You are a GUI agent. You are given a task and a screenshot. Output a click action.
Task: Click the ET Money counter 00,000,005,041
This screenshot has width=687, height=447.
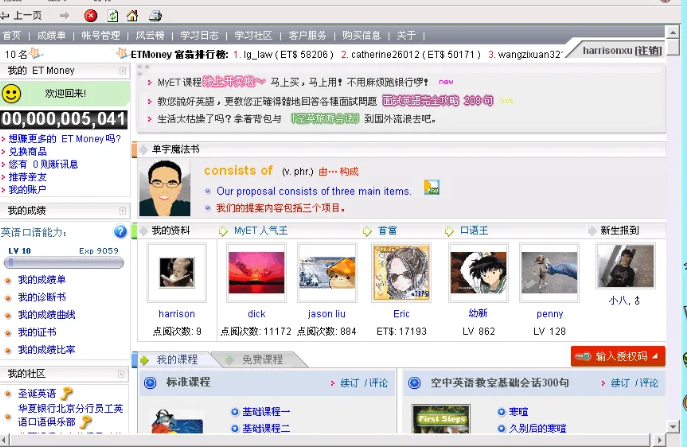[x=64, y=119]
